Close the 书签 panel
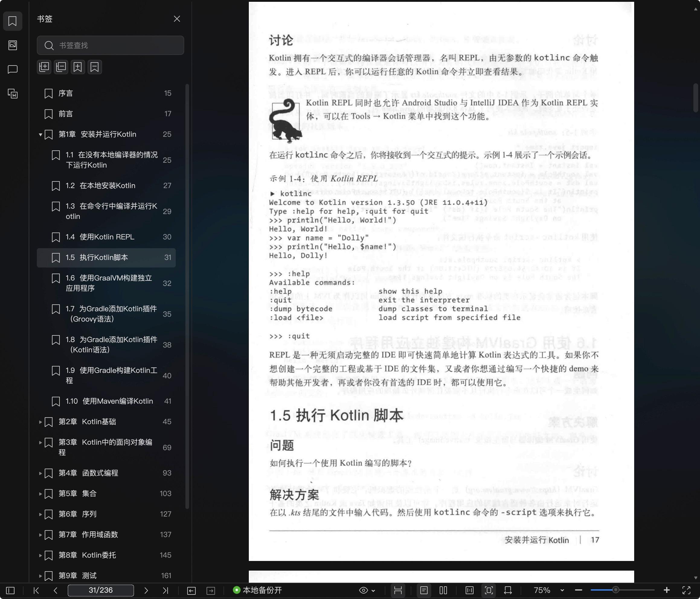 177,19
